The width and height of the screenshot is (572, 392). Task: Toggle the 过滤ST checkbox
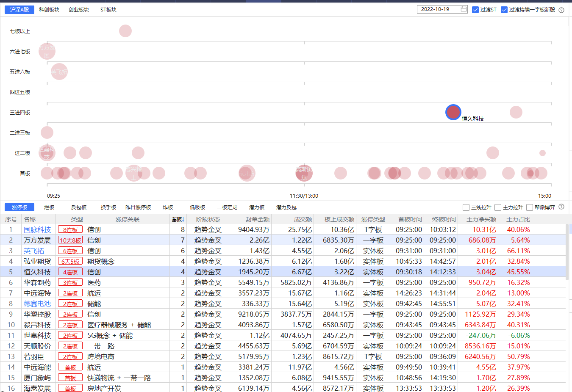[475, 10]
